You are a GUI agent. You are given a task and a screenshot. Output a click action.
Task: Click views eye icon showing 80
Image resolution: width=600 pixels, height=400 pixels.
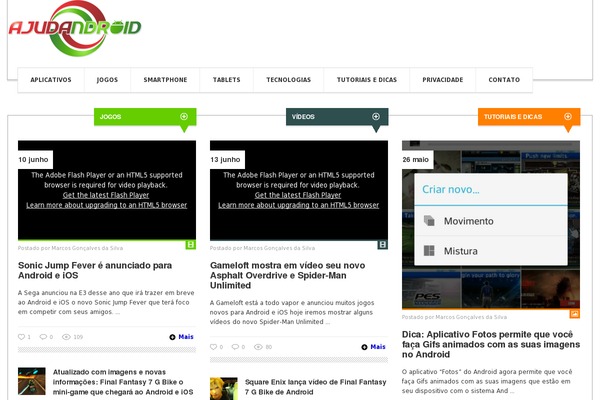[x=258, y=347]
